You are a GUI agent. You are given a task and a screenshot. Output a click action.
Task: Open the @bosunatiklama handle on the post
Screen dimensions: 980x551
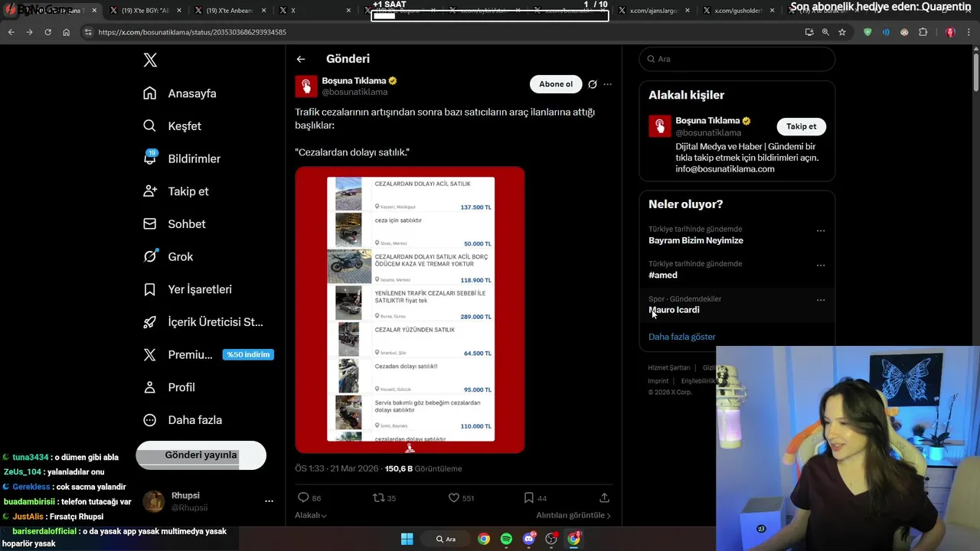pos(354,92)
